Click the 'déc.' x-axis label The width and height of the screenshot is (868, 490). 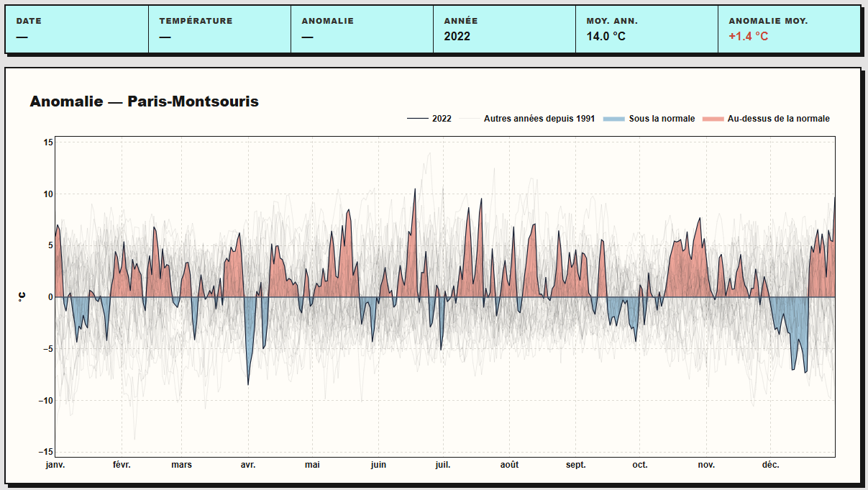click(x=770, y=465)
